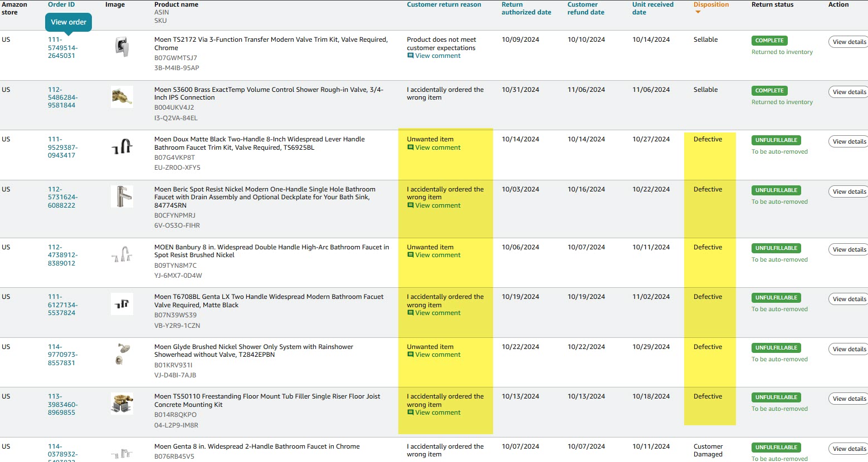The image size is (868, 462).
Task: Select ASIN B004UKV4J2 text
Action: 174,107
